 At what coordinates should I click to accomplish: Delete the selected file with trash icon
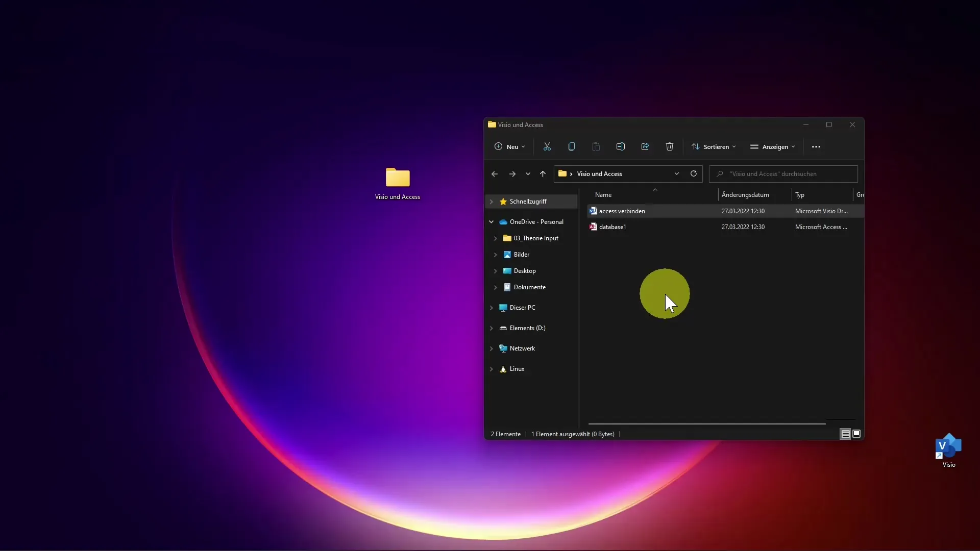pos(670,147)
